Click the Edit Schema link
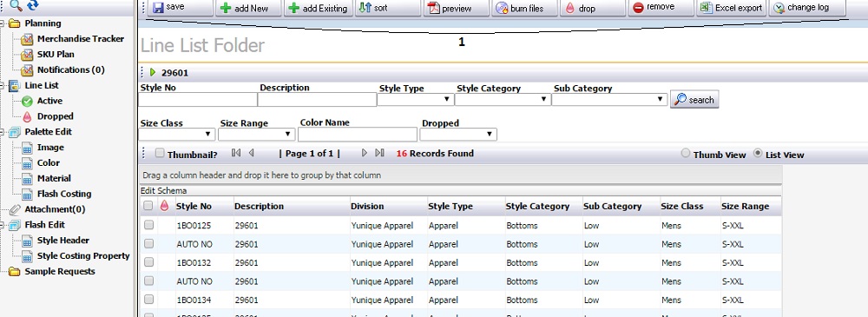The image size is (868, 317). pos(164,191)
